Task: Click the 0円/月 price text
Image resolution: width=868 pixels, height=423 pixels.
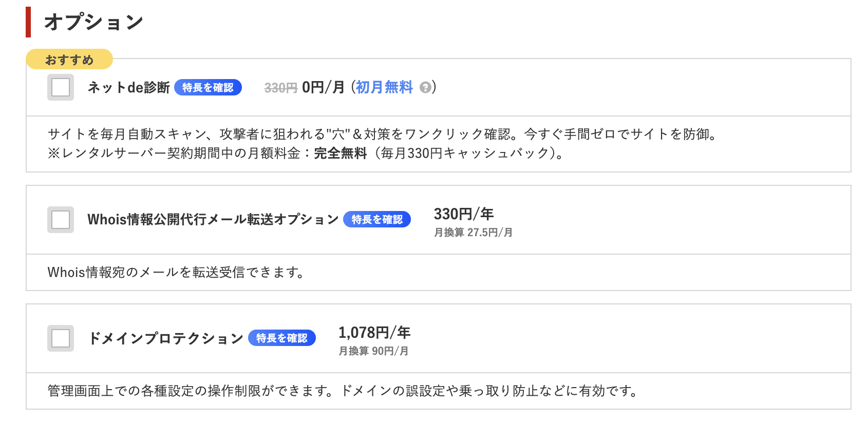Action: [x=323, y=88]
